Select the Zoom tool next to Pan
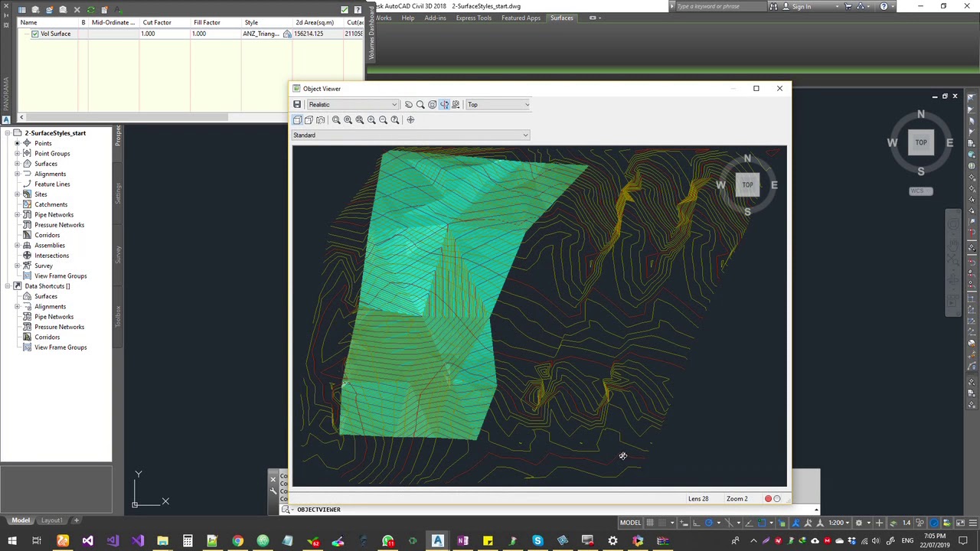Image resolution: width=980 pixels, height=551 pixels. [420, 105]
